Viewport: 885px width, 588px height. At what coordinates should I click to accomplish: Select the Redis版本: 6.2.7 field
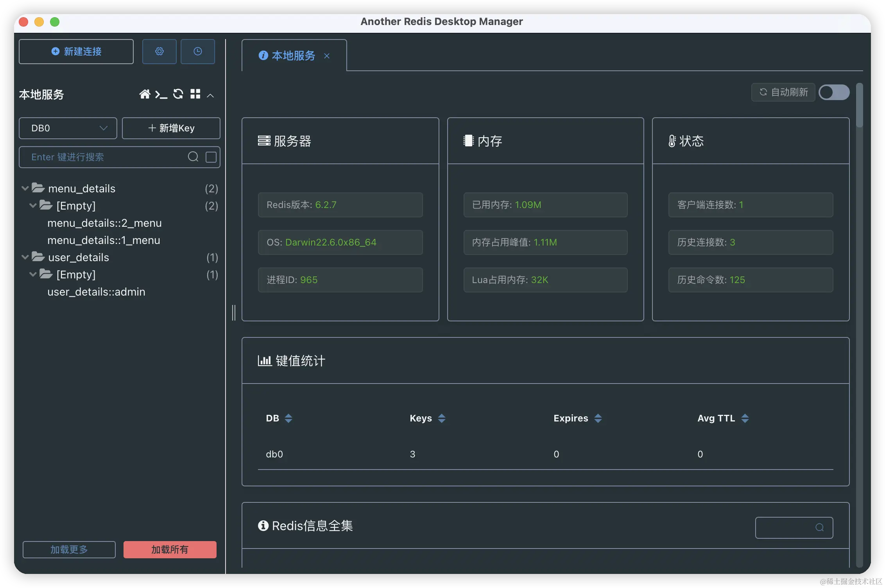pyautogui.click(x=340, y=204)
